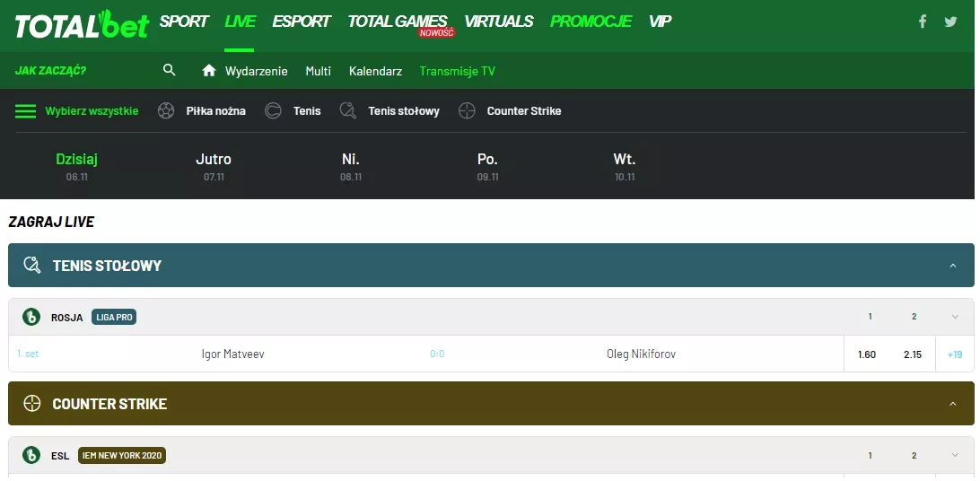Switch to the Kalendarz tab
The height and width of the screenshot is (481, 980).
[x=376, y=71]
